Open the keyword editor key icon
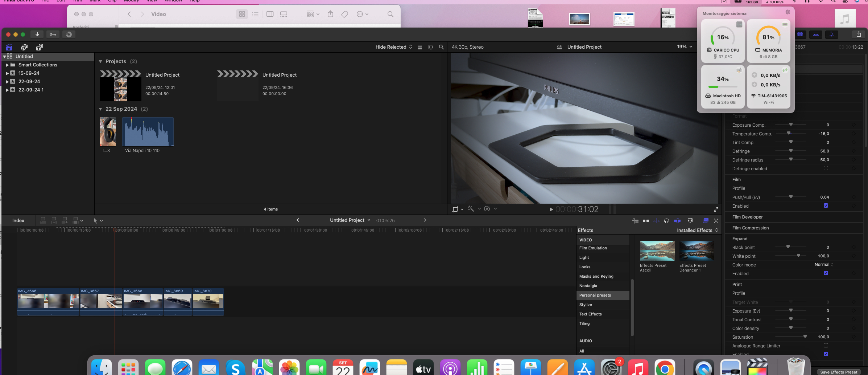Screen dimensions: 868x375 click(x=53, y=34)
